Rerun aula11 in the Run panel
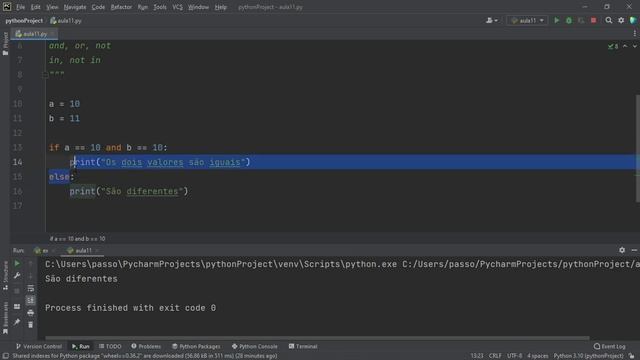640x360 pixels. (x=17, y=264)
